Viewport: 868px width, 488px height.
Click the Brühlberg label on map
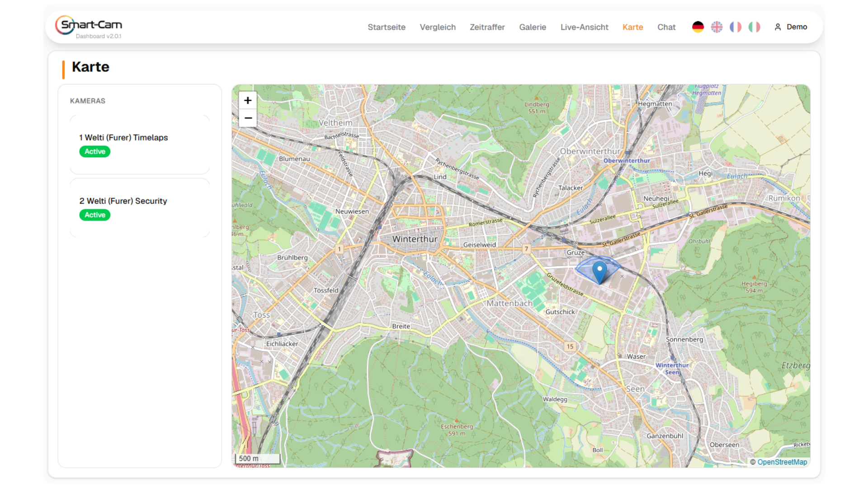pos(292,258)
